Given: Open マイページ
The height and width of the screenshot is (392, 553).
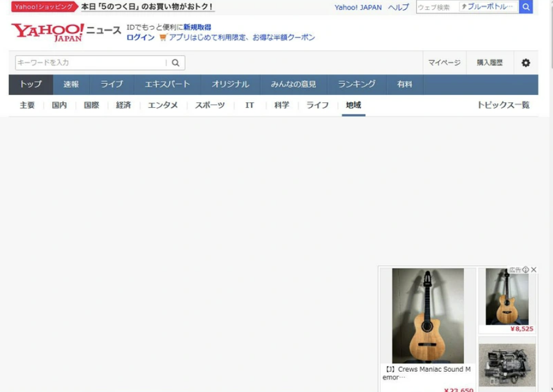Looking at the screenshot, I should click(444, 62).
